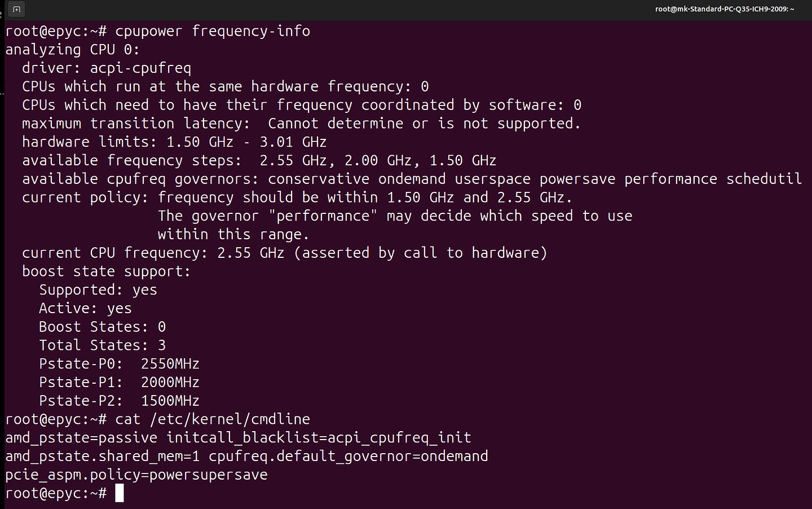The image size is (812, 509).
Task: Click "schedutil" in the governors list
Action: tap(764, 179)
